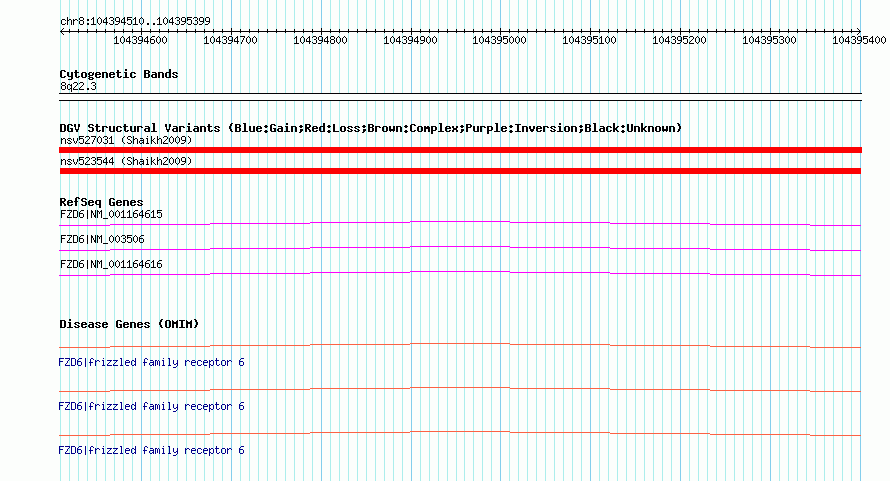Click ruler position 104395300

click(x=770, y=40)
